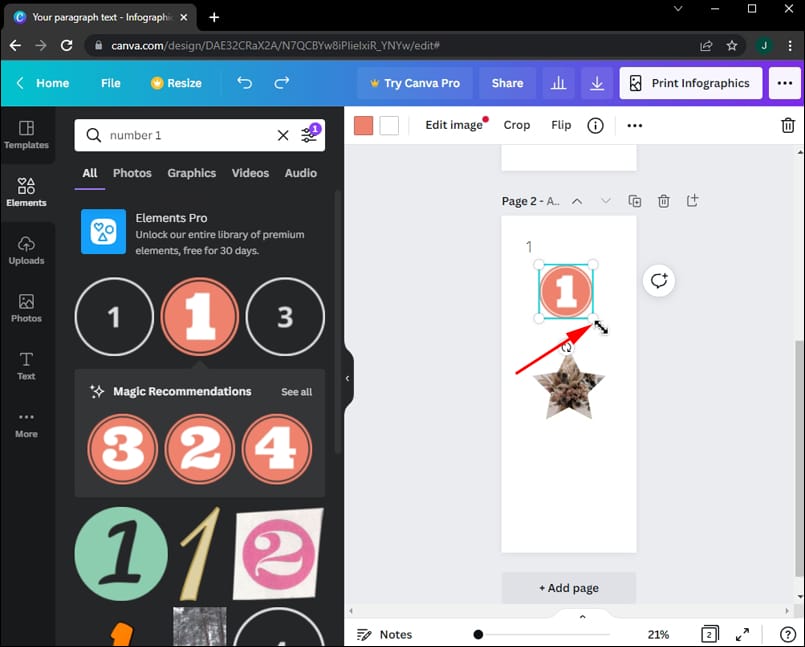Select the orange number 1 element thumbnail
The width and height of the screenshot is (805, 647).
(199, 316)
